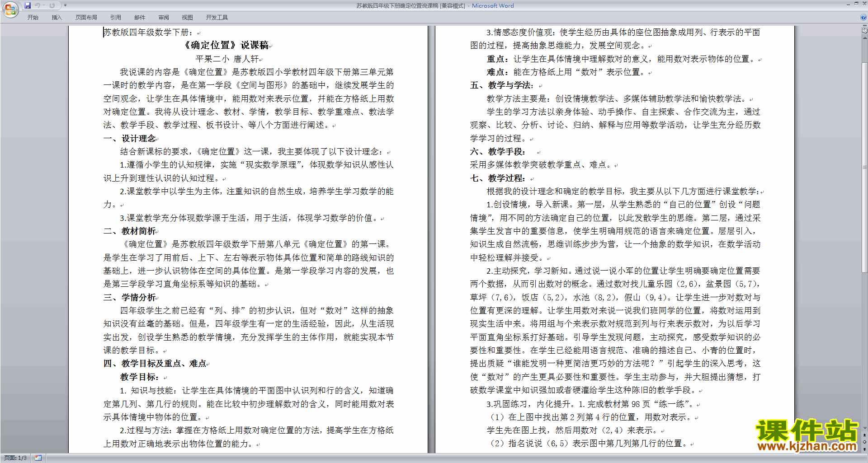The width and height of the screenshot is (868, 463).
Task: Open the 邮件 ribbon tab
Action: point(140,18)
